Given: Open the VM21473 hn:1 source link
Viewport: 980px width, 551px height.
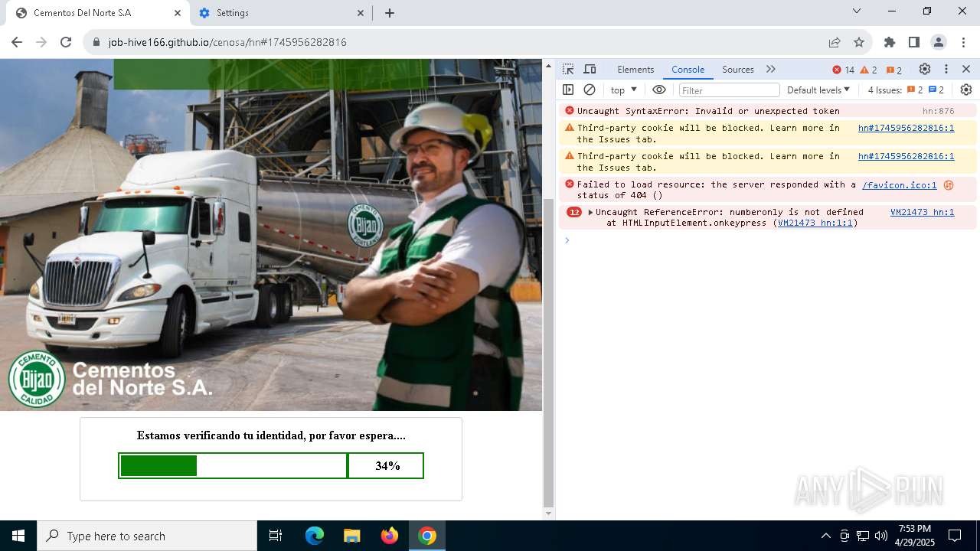Looking at the screenshot, I should click(922, 212).
